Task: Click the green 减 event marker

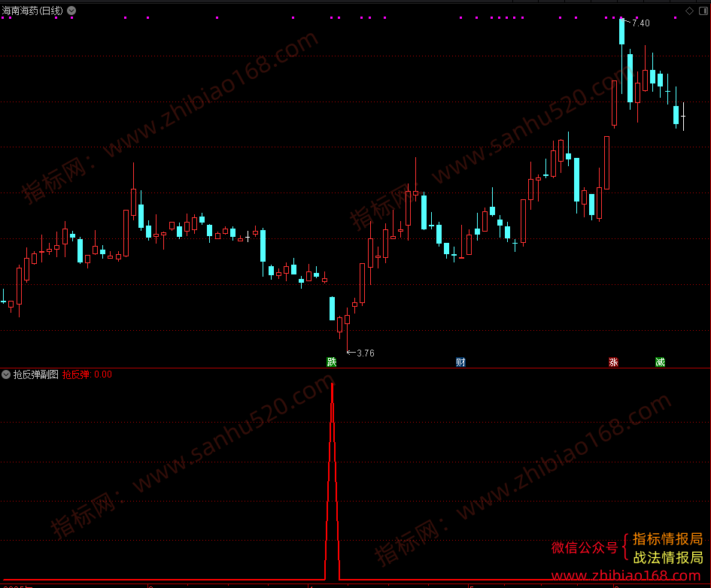Action: click(x=660, y=362)
